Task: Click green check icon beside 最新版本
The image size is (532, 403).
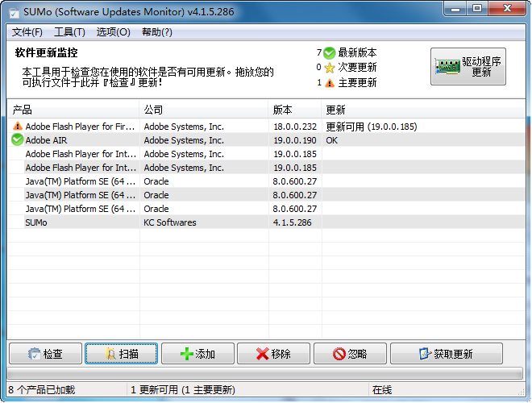Action: coord(329,53)
